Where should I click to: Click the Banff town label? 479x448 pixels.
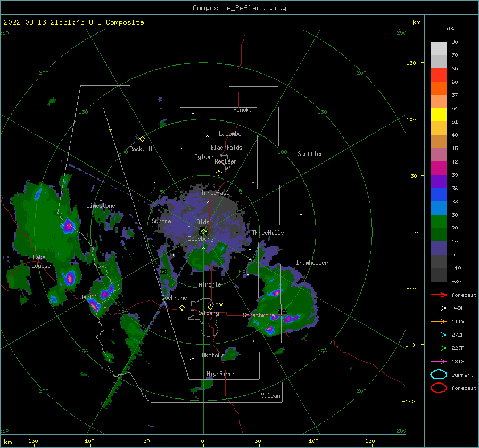tap(88, 297)
